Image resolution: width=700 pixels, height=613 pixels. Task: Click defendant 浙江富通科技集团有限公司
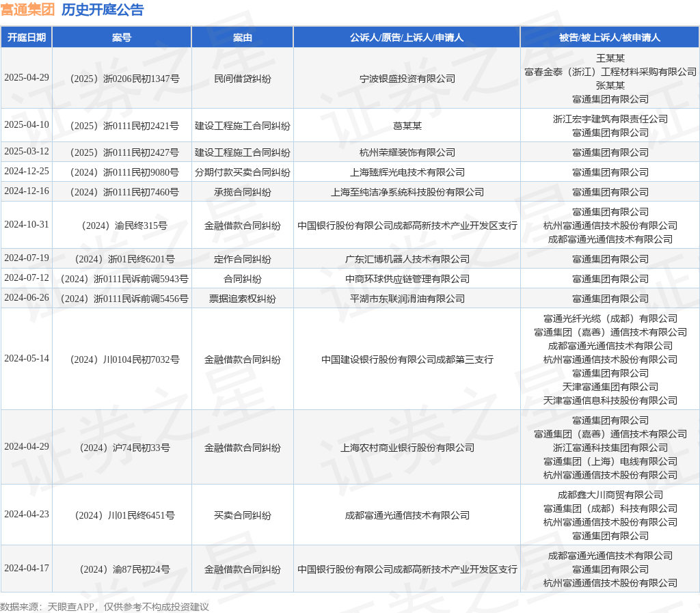610,448
